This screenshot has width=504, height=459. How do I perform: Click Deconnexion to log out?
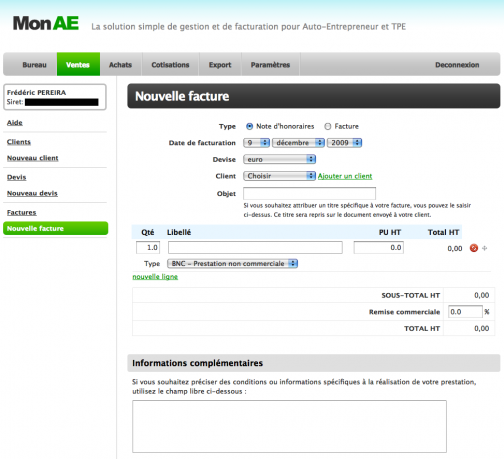pyautogui.click(x=457, y=65)
